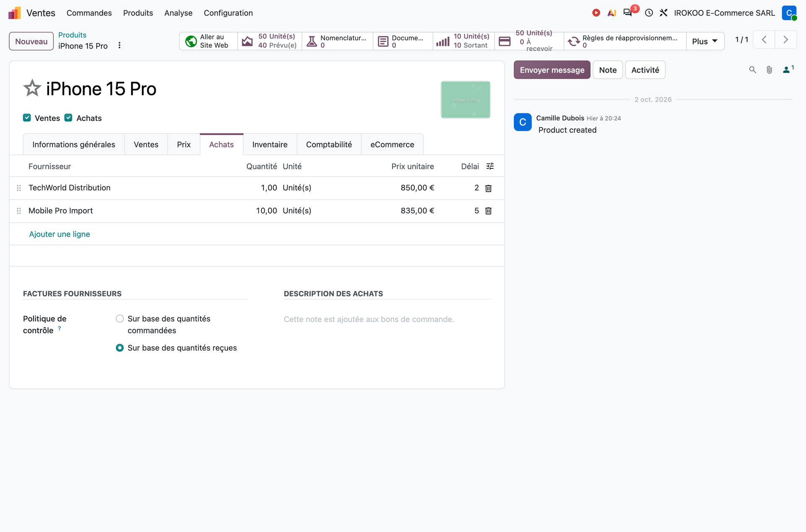Open the AI assistant icon in top bar
The image size is (806, 532).
[612, 13]
